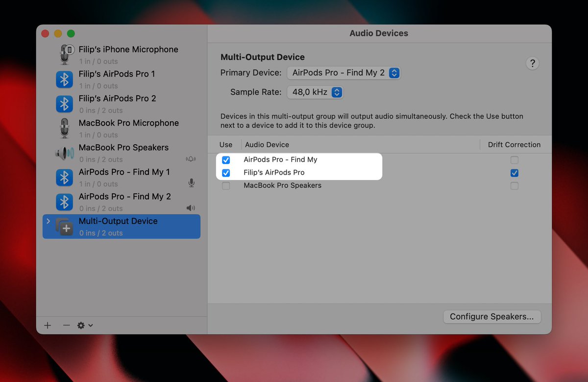Click the AirPods Pro - Find My table row name

click(280, 160)
